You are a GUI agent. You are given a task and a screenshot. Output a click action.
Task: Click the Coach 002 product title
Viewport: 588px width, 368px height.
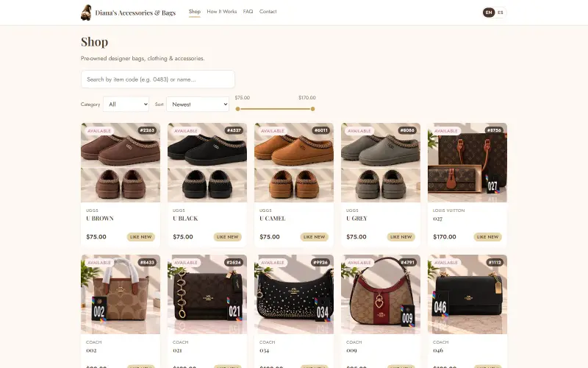click(x=91, y=350)
